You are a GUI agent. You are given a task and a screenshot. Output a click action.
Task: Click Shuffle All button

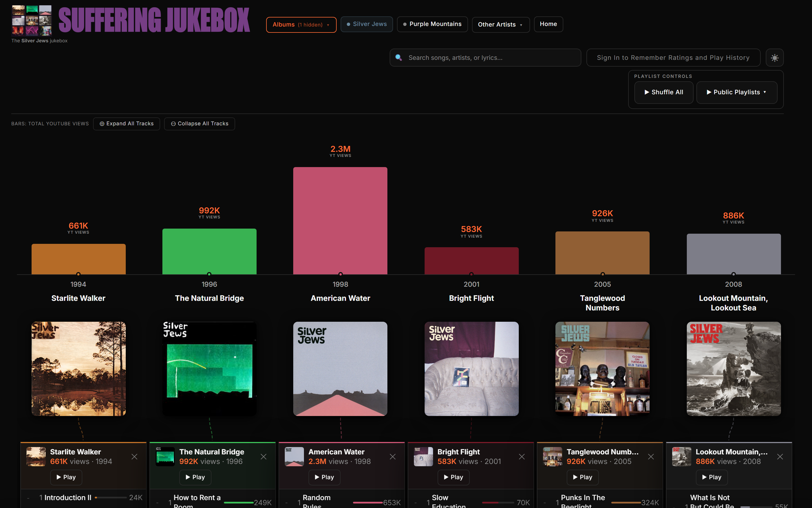point(664,92)
